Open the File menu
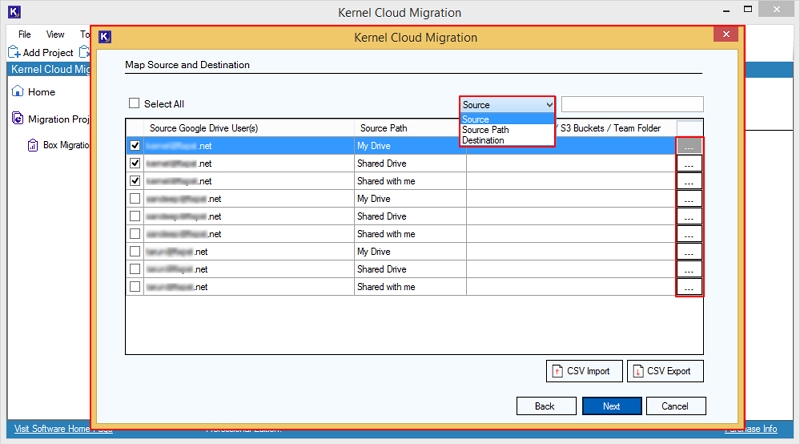This screenshot has height=444, width=800. pyautogui.click(x=24, y=34)
